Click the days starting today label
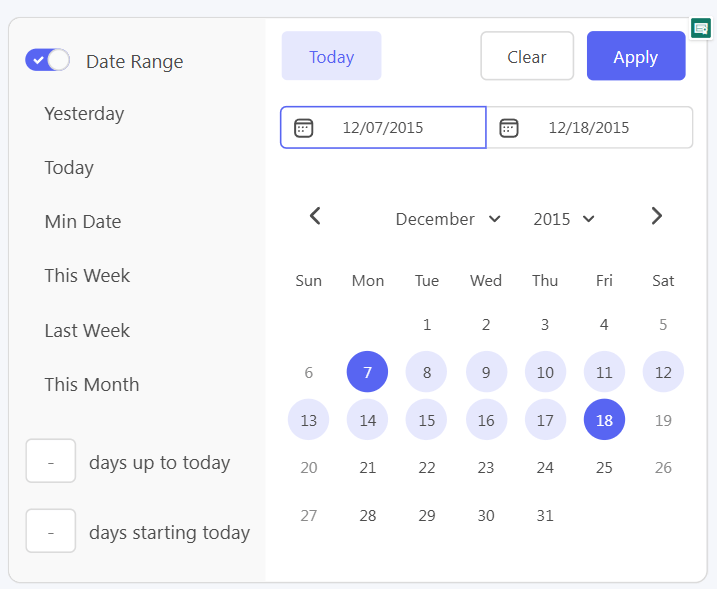Viewport: 717px width, 589px height. pyautogui.click(x=170, y=533)
